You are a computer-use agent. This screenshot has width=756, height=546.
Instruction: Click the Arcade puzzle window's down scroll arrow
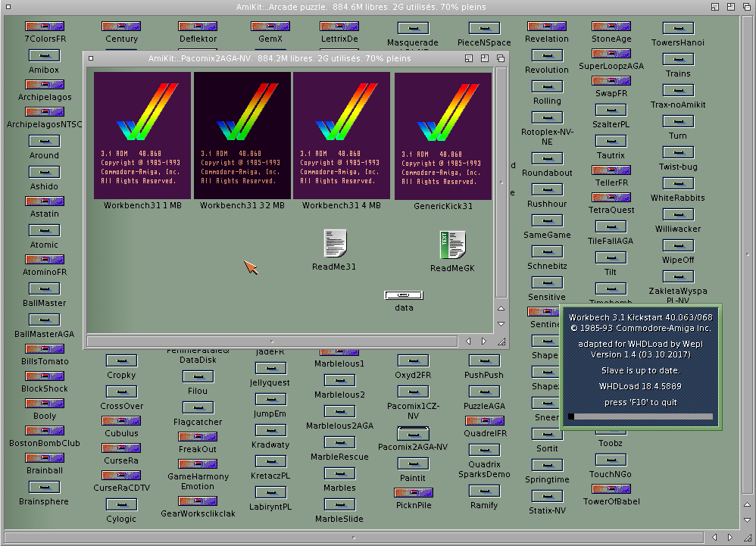747,520
